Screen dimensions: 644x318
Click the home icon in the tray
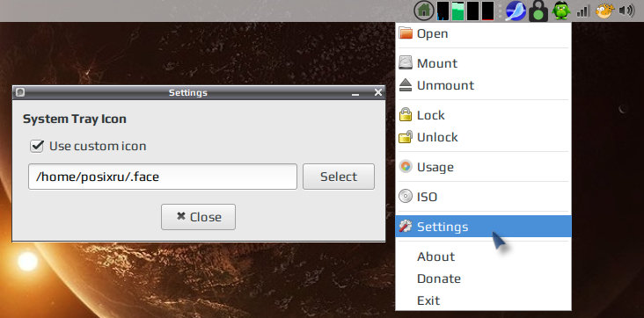click(x=424, y=11)
